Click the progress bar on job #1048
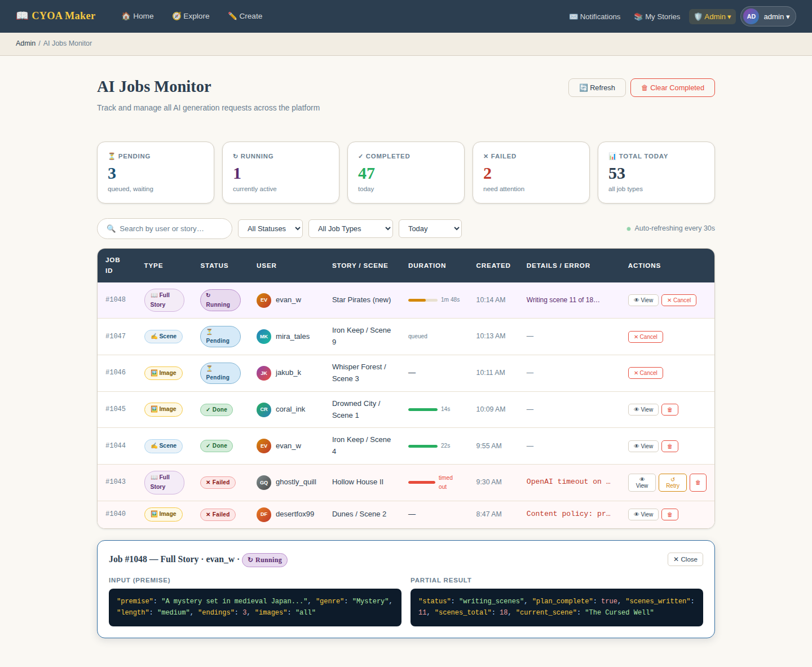812x667 pixels. [x=422, y=300]
